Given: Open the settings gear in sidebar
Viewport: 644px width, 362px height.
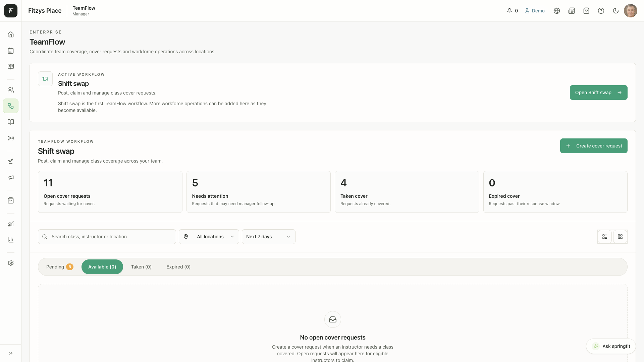Looking at the screenshot, I should coord(11,263).
